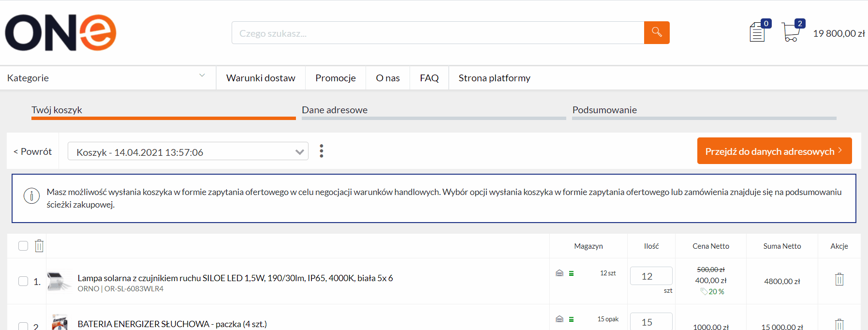Screen dimensions: 868x330
Task: Check the box for item 1 Lampa solarna
Action: [23, 281]
